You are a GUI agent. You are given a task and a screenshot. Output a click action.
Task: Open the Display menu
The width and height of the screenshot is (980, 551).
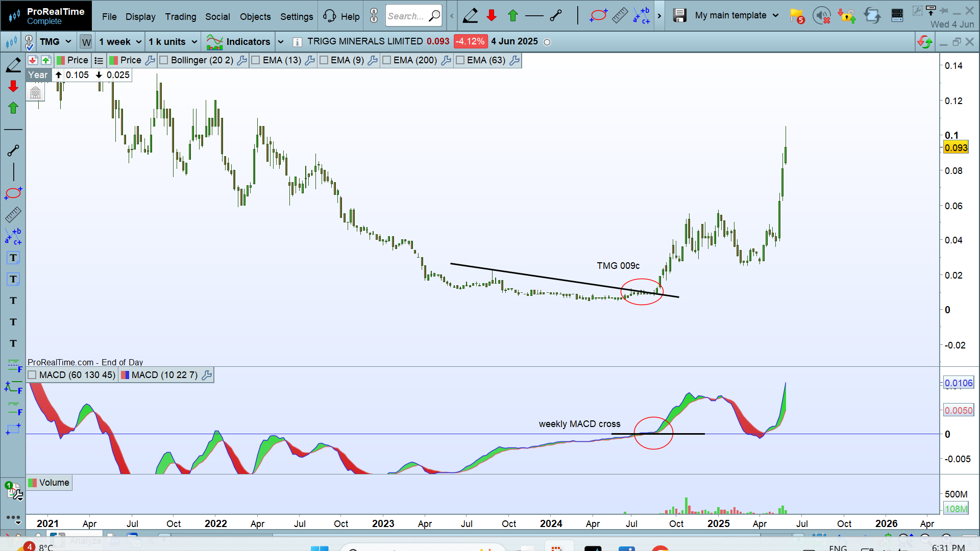coord(140,16)
